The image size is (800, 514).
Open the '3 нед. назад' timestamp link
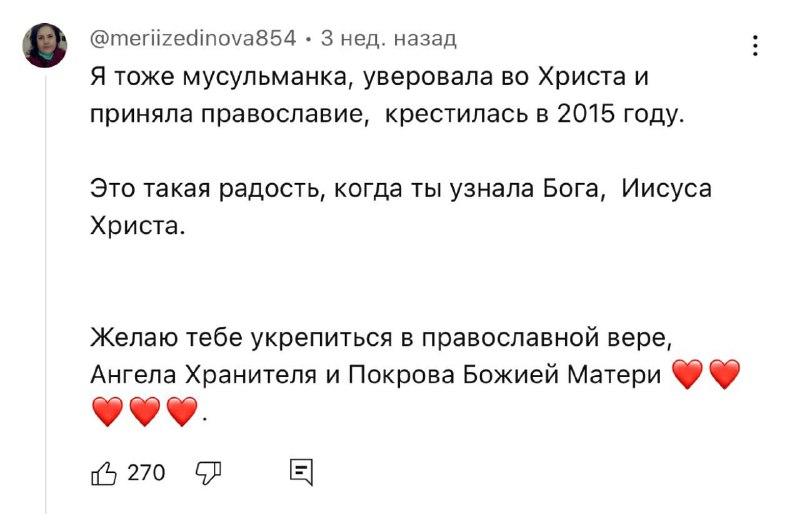click(x=388, y=38)
